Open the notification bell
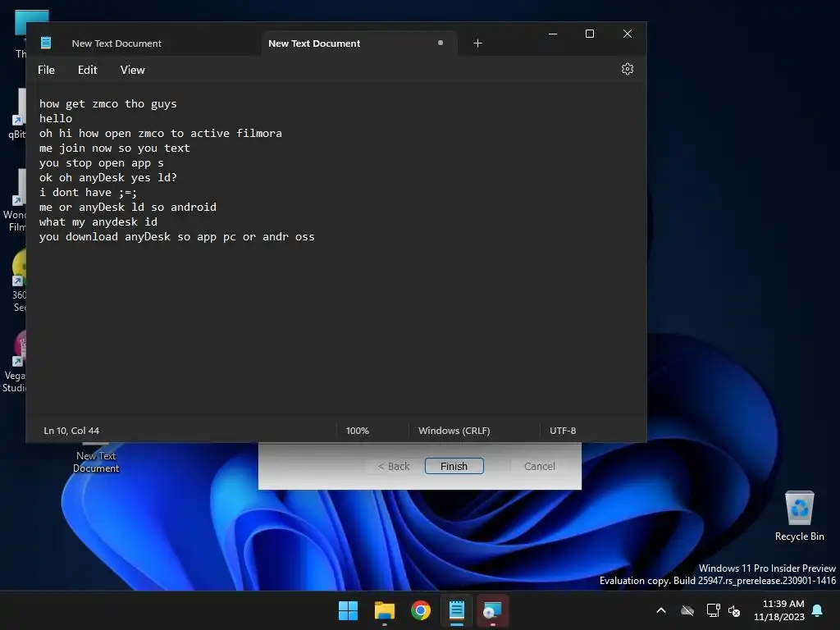Viewport: 840px width, 630px height. tap(818, 610)
